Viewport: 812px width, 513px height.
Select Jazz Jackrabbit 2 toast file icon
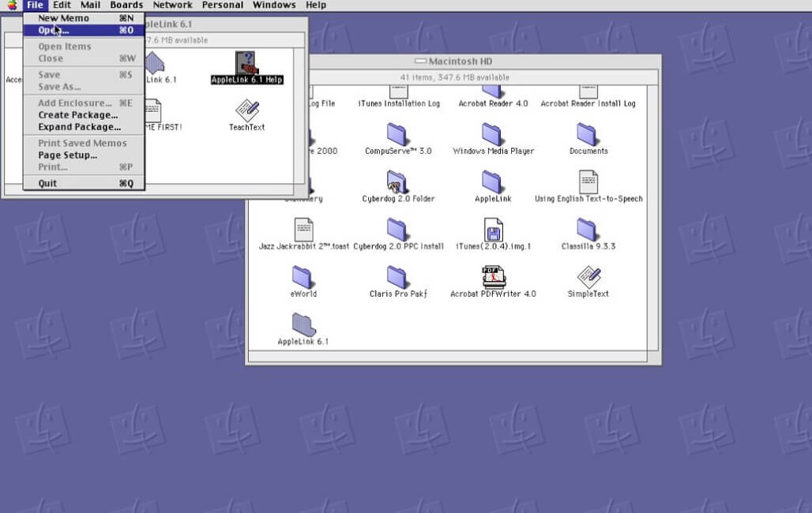[x=303, y=230]
